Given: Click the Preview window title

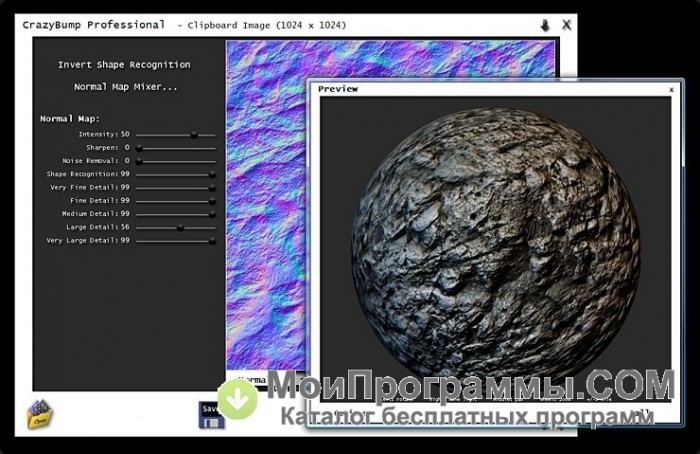Looking at the screenshot, I should coord(338,89).
